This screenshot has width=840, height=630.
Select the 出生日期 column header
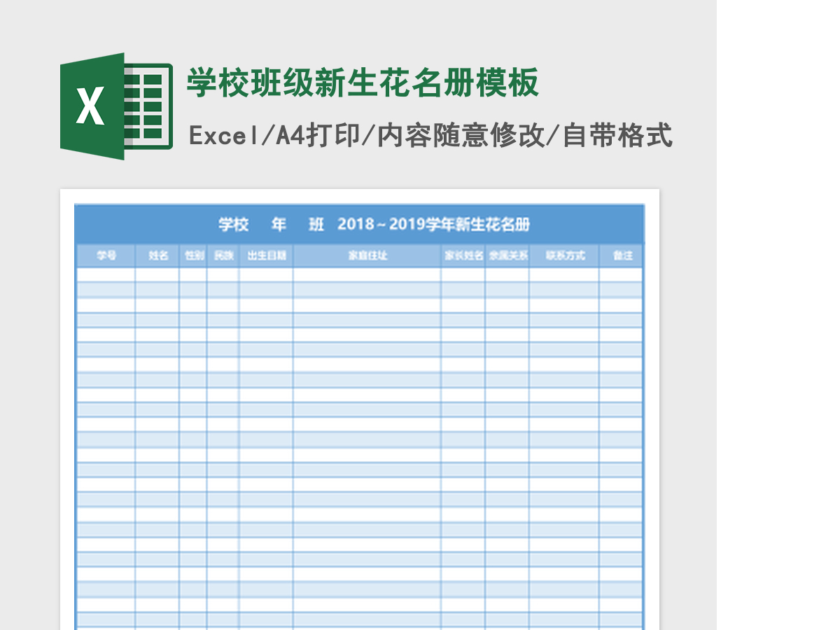266,255
